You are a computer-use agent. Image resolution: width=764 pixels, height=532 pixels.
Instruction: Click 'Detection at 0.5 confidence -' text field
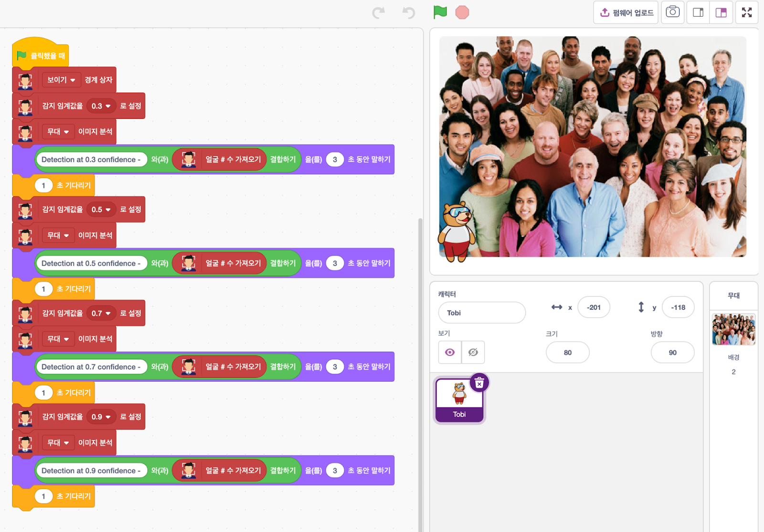pos(91,263)
